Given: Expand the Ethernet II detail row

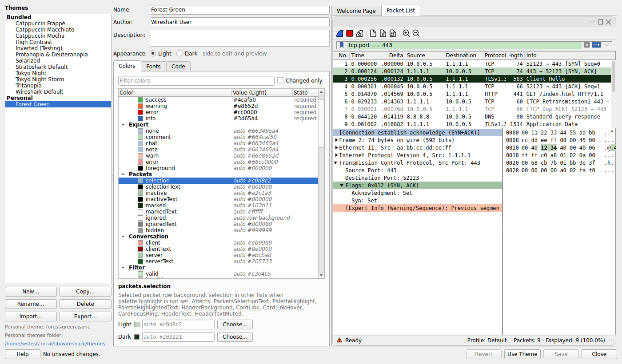Looking at the screenshot, I should [x=336, y=148].
